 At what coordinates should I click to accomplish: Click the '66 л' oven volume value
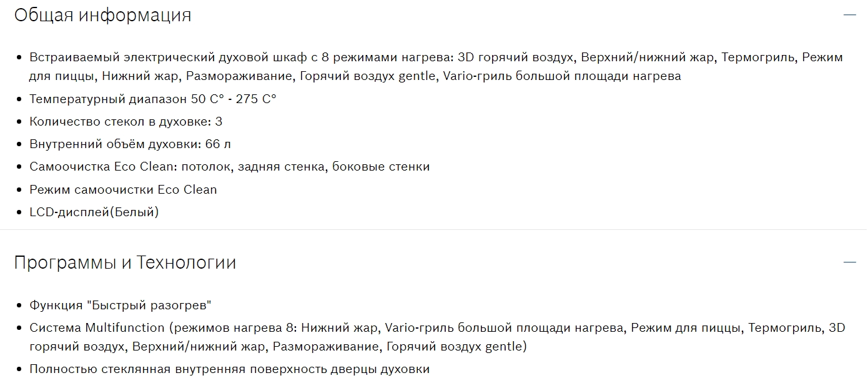pos(218,144)
